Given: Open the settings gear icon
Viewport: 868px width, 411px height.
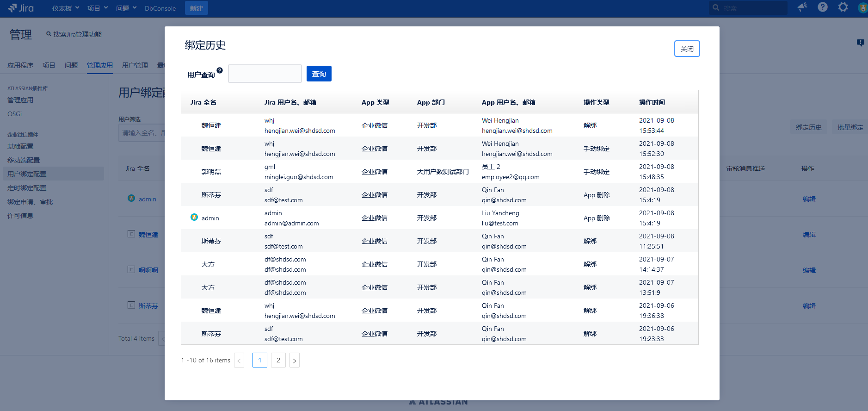Looking at the screenshot, I should tap(843, 7).
